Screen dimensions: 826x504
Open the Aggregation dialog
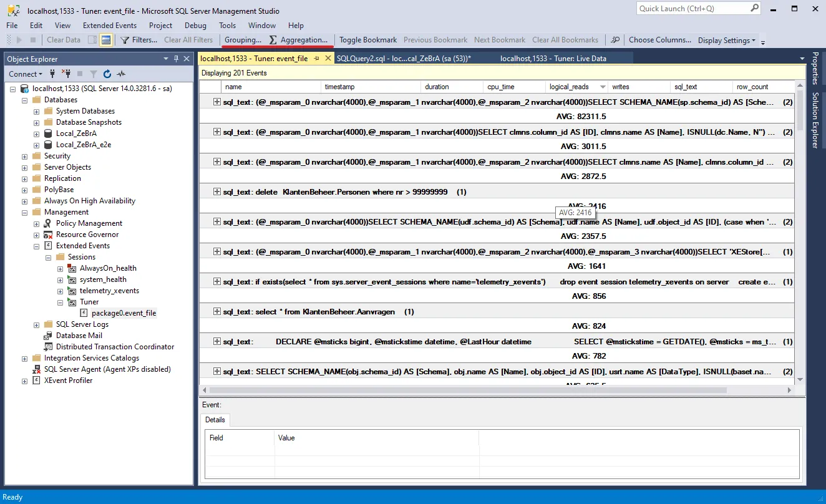pyautogui.click(x=298, y=40)
